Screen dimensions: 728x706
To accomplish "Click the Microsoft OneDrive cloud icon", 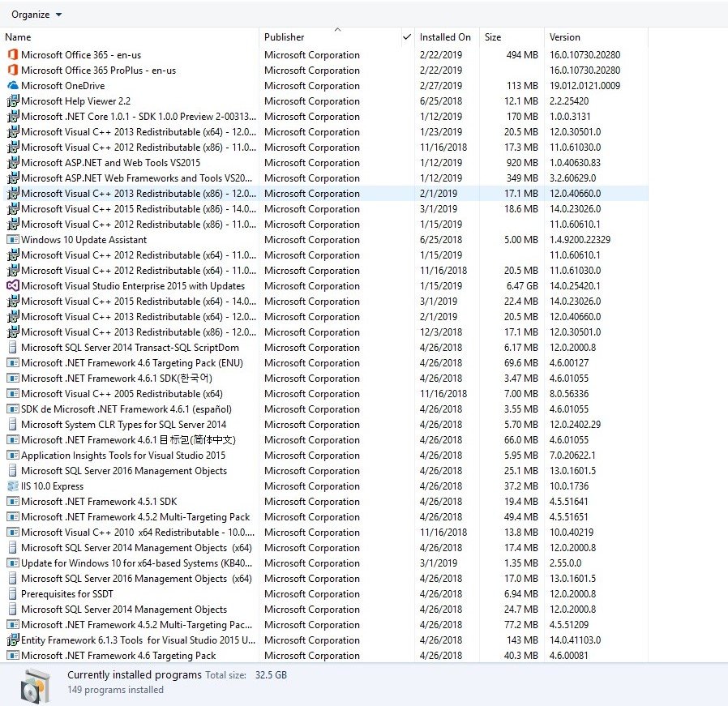I will tap(13, 85).
